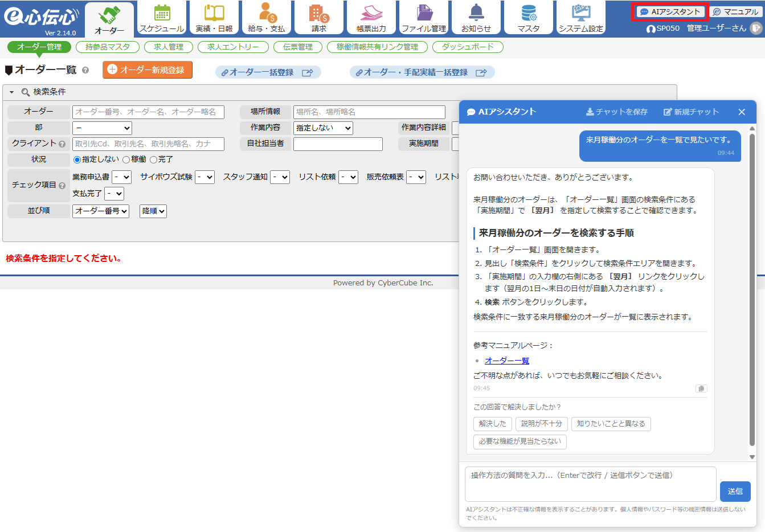Click the user avatar icon at top right
765x532 pixels.
756,28
